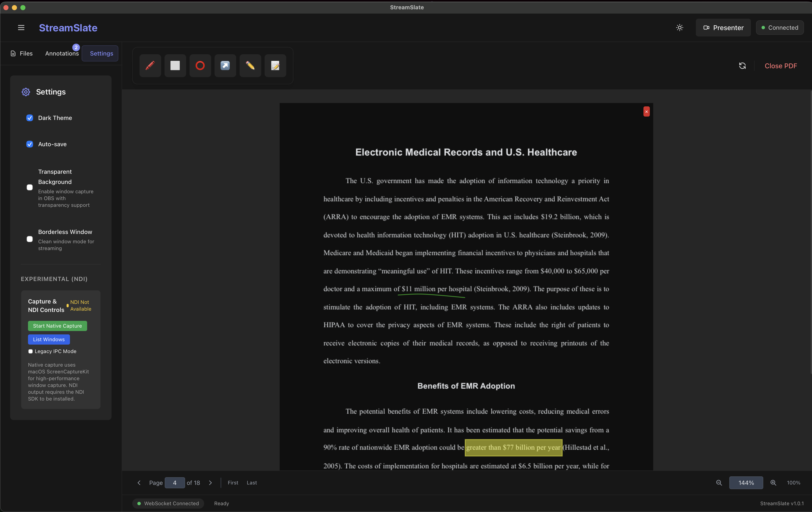Activate the arrow pointer tool

click(225, 65)
